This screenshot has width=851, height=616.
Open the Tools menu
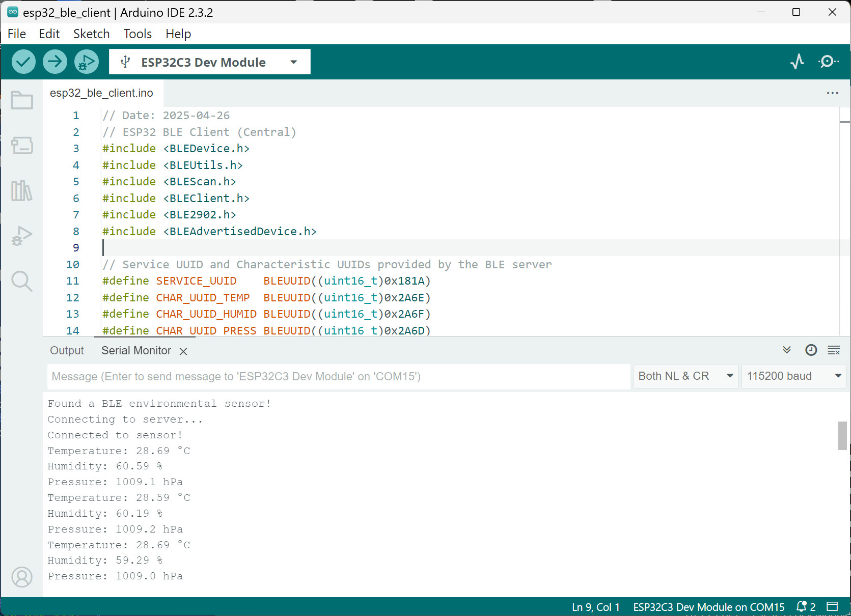click(x=138, y=34)
